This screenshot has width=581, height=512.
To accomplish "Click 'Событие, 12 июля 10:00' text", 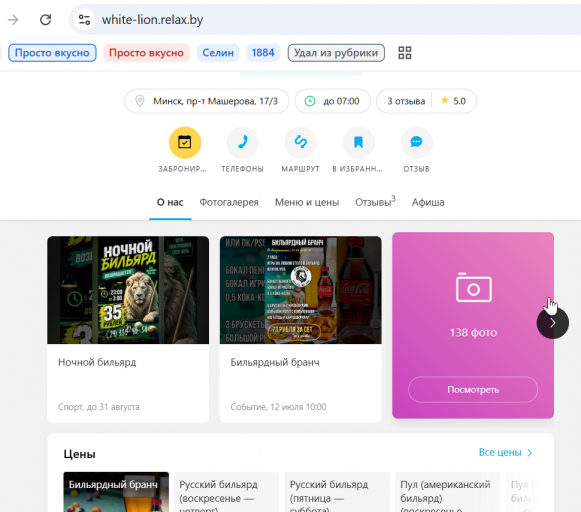I will pos(278,407).
